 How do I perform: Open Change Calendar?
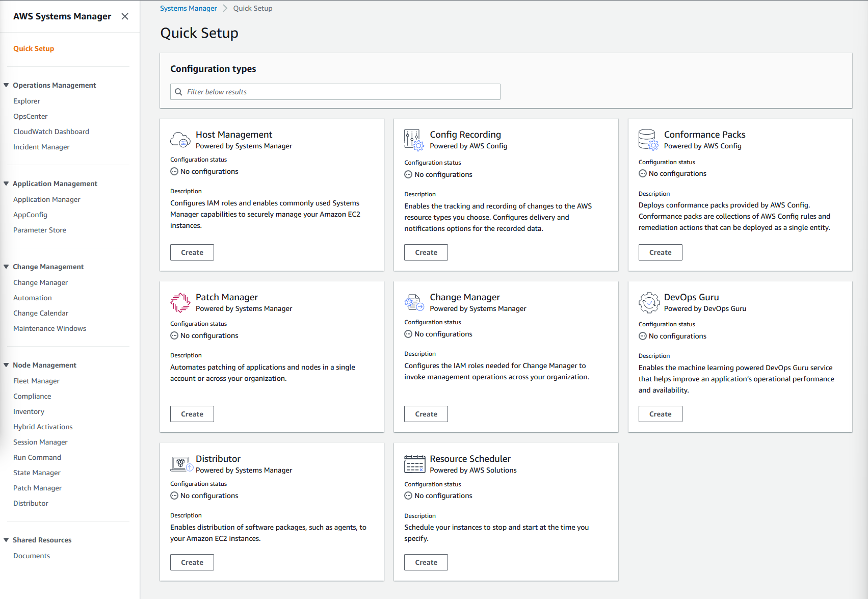pos(41,313)
